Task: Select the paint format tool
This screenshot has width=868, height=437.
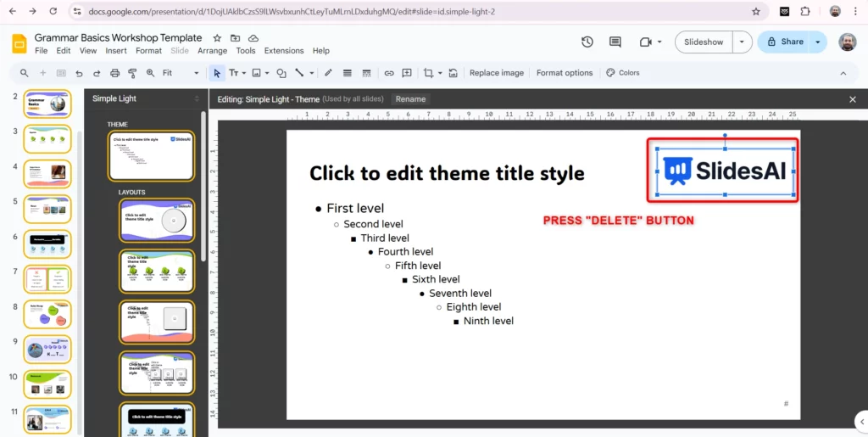Action: (132, 73)
